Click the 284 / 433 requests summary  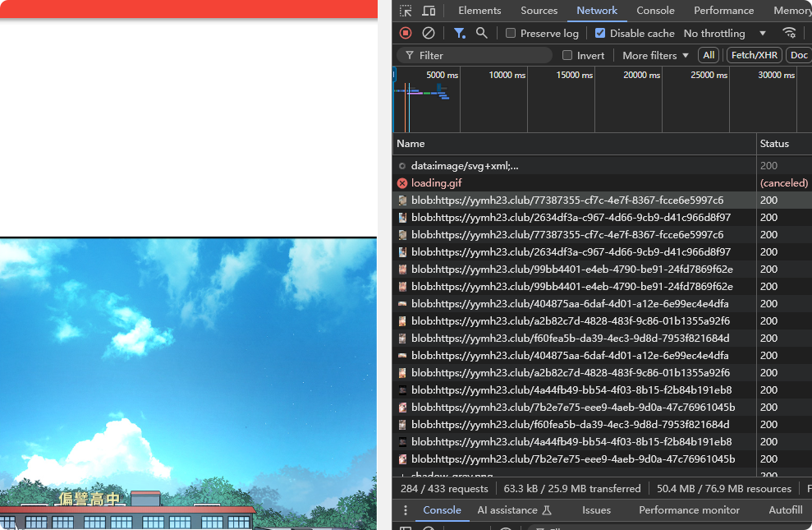click(x=444, y=489)
